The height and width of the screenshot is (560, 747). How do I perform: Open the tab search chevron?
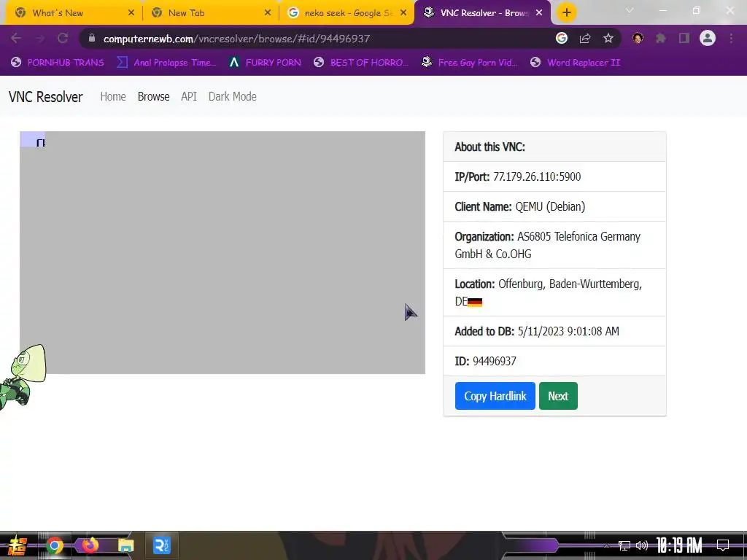point(630,10)
